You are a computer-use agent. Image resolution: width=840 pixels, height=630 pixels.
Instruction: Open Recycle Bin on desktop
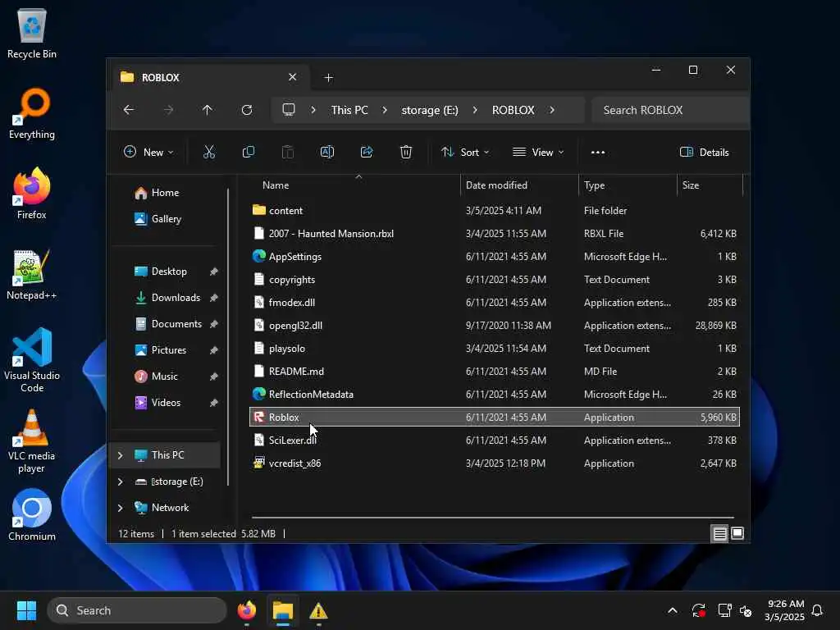(32, 34)
